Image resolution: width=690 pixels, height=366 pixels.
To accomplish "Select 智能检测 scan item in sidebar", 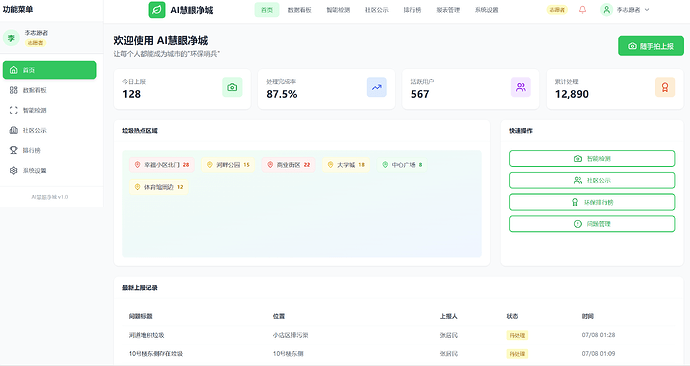I will coord(49,110).
